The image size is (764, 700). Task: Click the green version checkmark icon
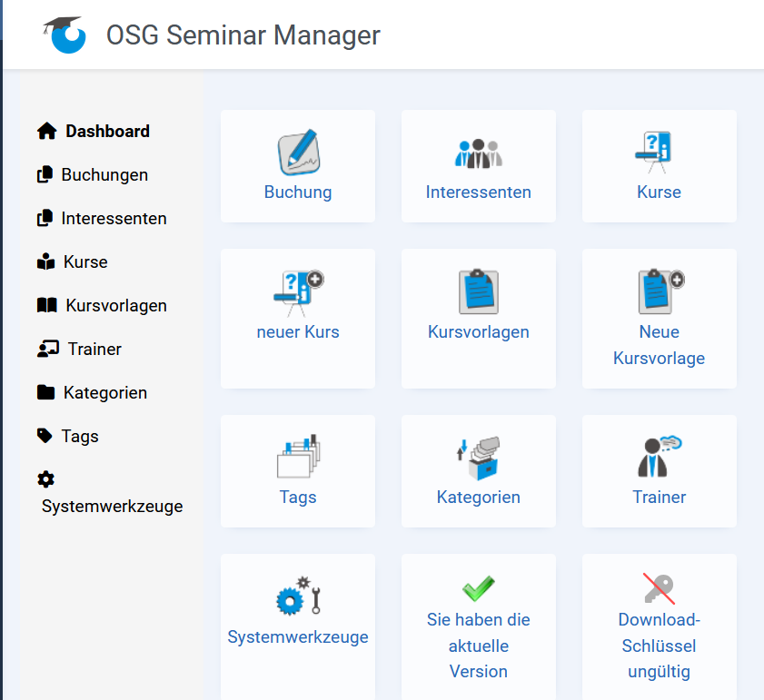[478, 586]
